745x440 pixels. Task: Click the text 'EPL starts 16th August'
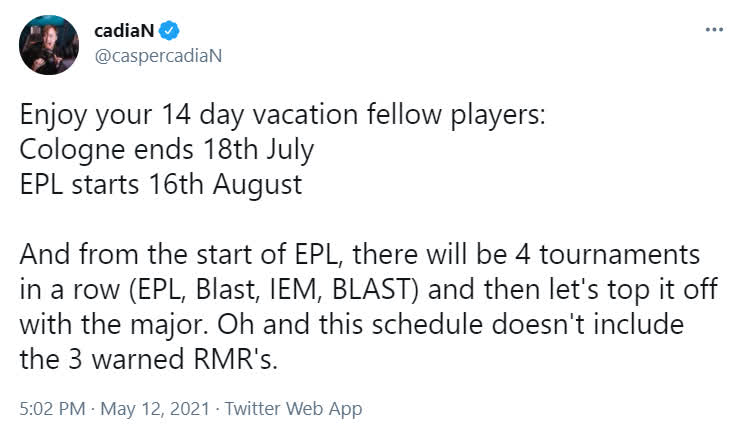pyautogui.click(x=161, y=185)
